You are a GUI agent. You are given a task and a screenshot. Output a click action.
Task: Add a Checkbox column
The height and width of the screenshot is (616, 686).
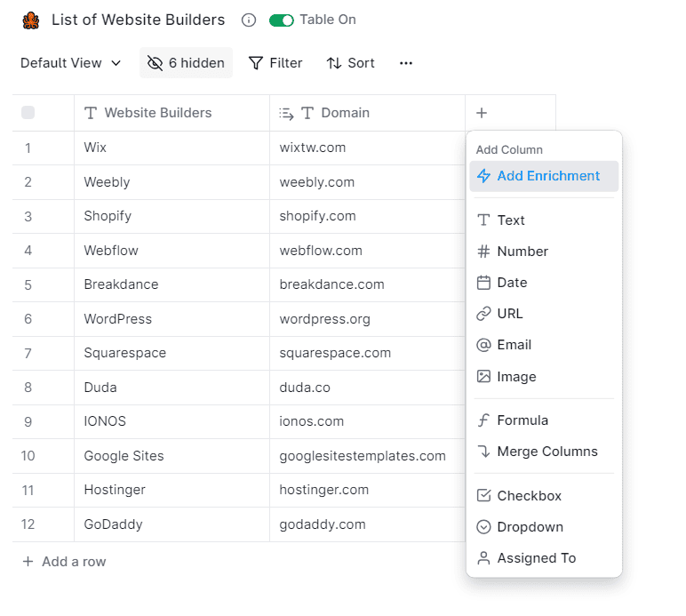tap(544, 496)
